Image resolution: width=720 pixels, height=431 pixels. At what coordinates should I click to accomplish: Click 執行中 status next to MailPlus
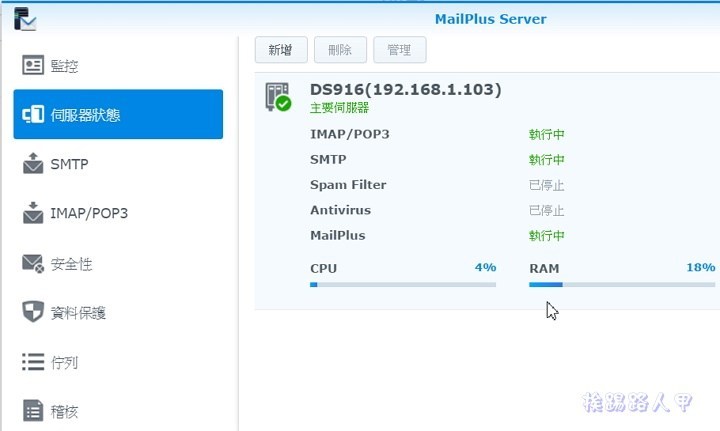(546, 235)
